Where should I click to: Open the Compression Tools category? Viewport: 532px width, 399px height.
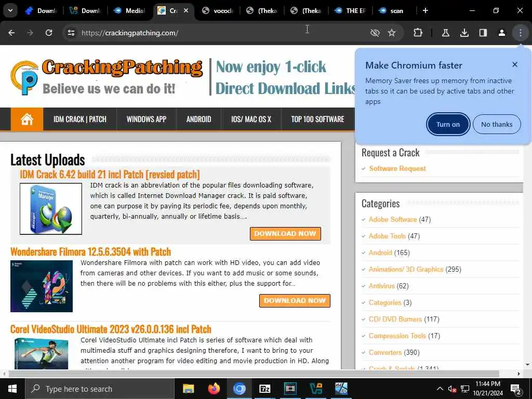[x=397, y=336]
